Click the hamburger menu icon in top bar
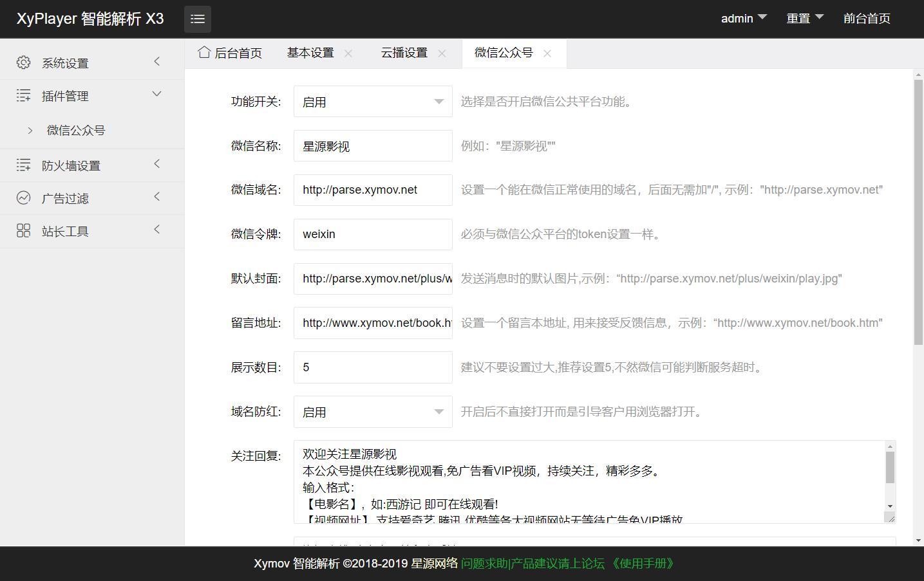 pyautogui.click(x=197, y=19)
